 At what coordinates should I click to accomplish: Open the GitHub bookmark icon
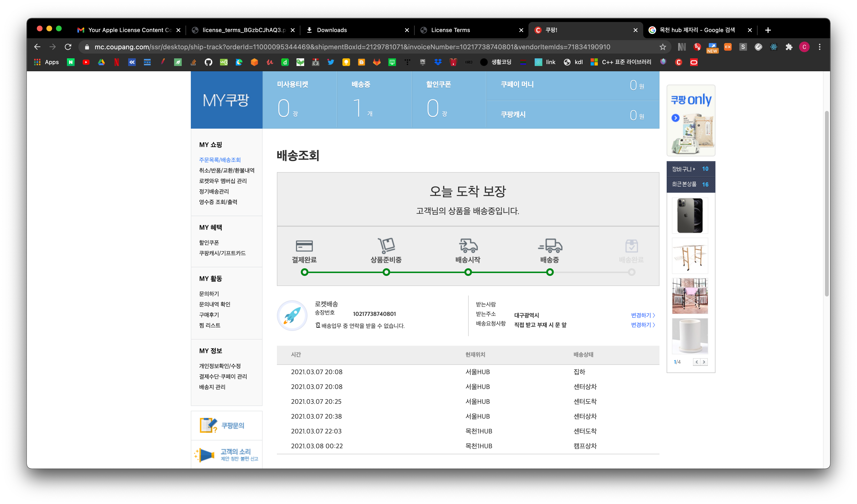[x=208, y=62]
